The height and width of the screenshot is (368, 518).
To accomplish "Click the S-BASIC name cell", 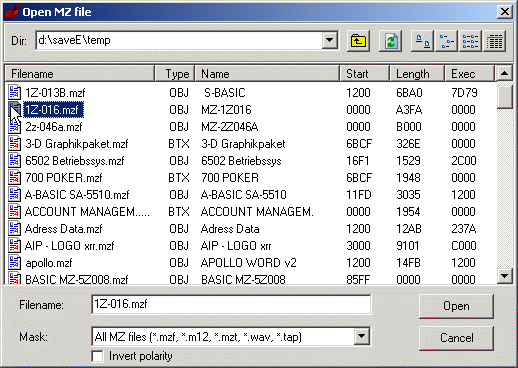I will click(x=225, y=92).
